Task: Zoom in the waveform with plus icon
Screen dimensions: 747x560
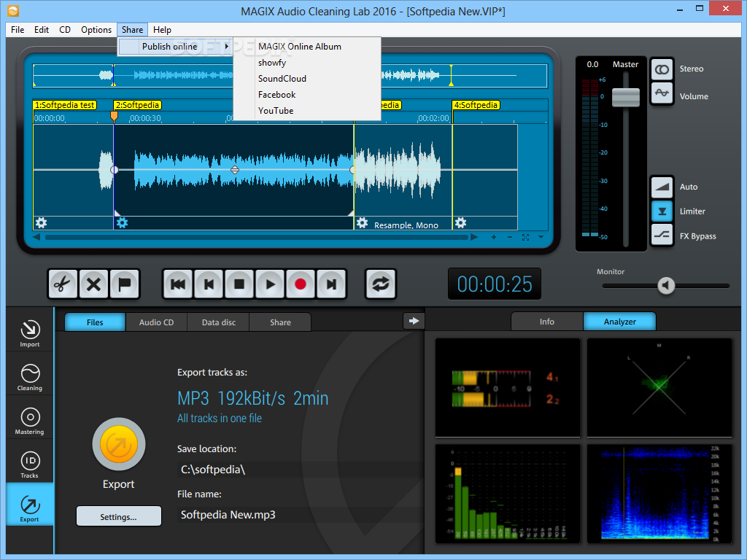Action: (x=494, y=237)
